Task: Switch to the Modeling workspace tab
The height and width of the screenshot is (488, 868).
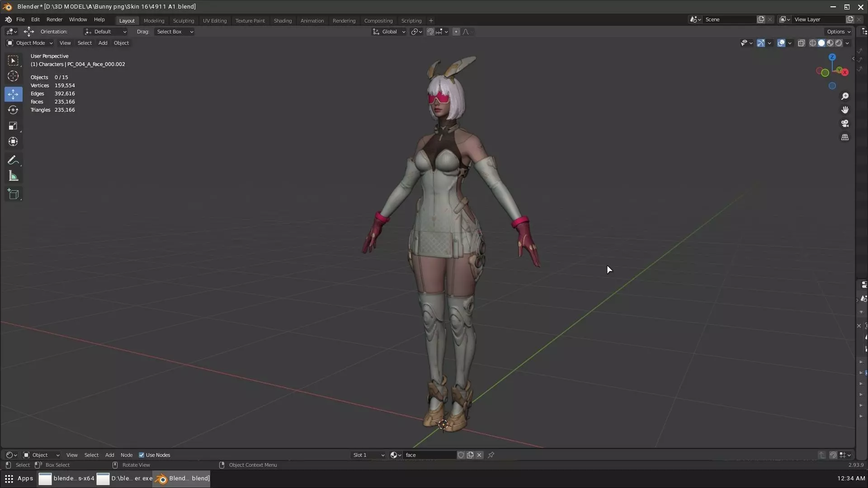Action: pos(154,21)
